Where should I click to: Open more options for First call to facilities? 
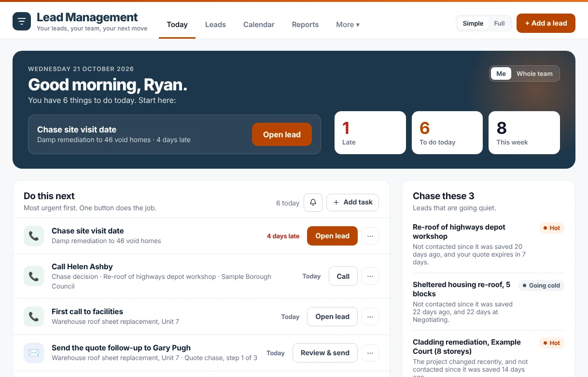click(370, 317)
